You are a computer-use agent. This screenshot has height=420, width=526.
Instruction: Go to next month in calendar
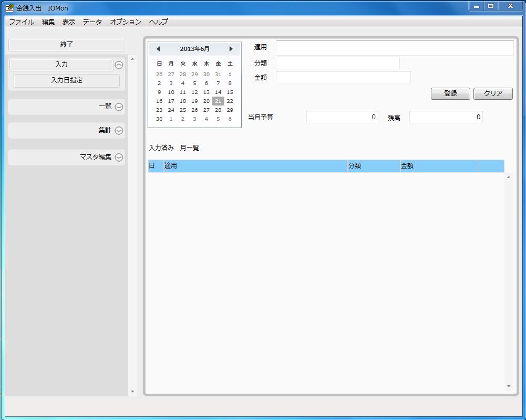[x=231, y=49]
